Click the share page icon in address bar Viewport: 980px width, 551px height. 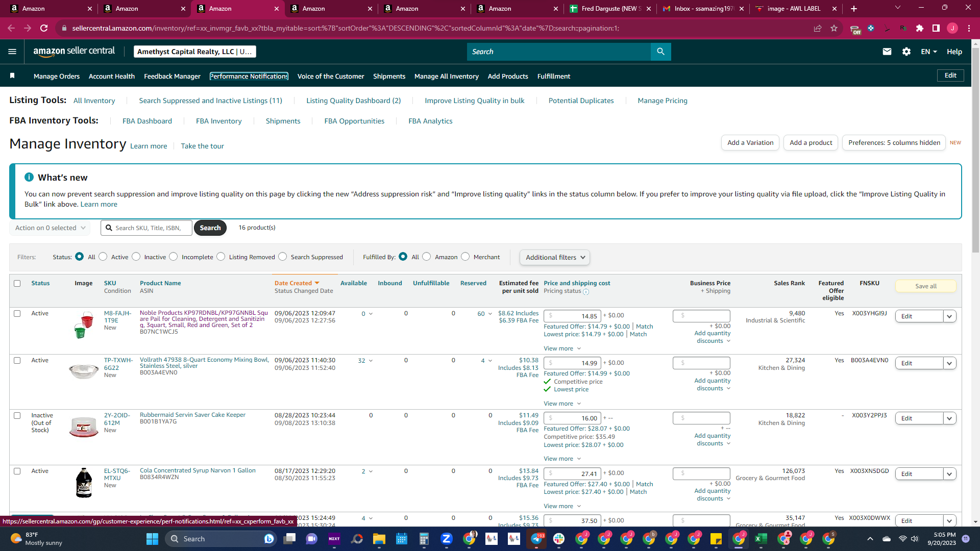point(818,28)
